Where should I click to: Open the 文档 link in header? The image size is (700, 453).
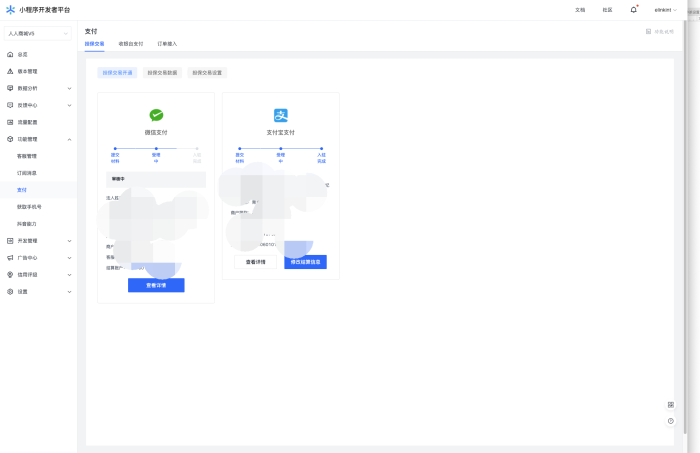(x=580, y=10)
